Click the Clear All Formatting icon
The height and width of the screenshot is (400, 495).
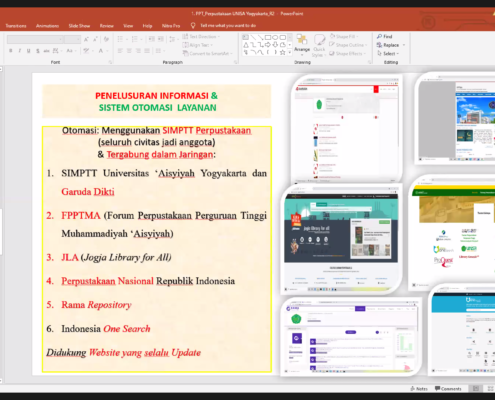[106, 39]
